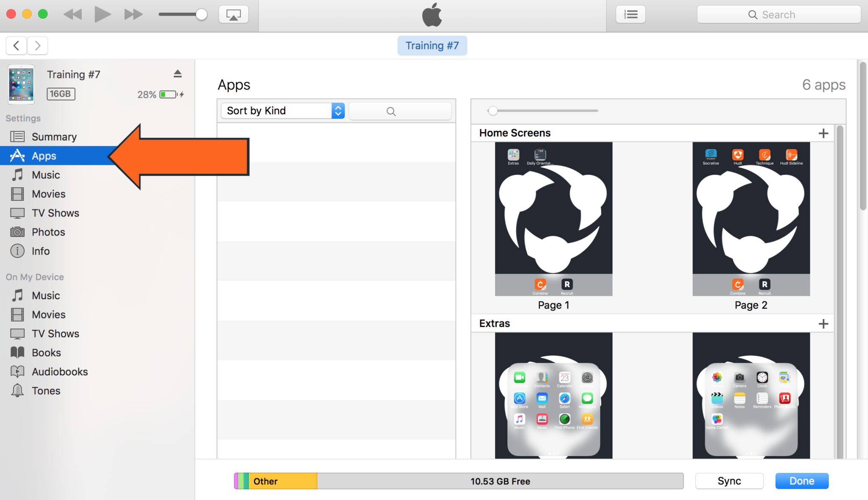868x500 pixels.
Task: Click the Hudl app icon on Page 2
Action: (738, 155)
